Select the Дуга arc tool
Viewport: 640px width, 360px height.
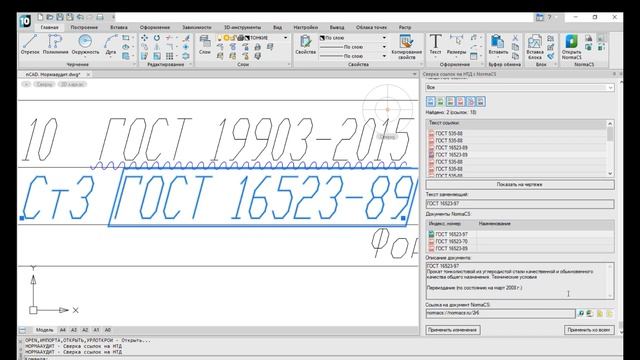coord(111,44)
